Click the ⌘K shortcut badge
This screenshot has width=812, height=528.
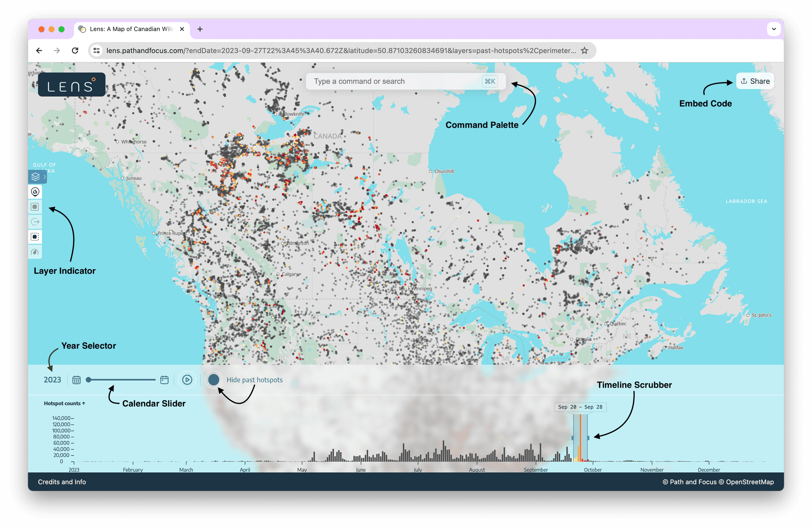click(490, 81)
